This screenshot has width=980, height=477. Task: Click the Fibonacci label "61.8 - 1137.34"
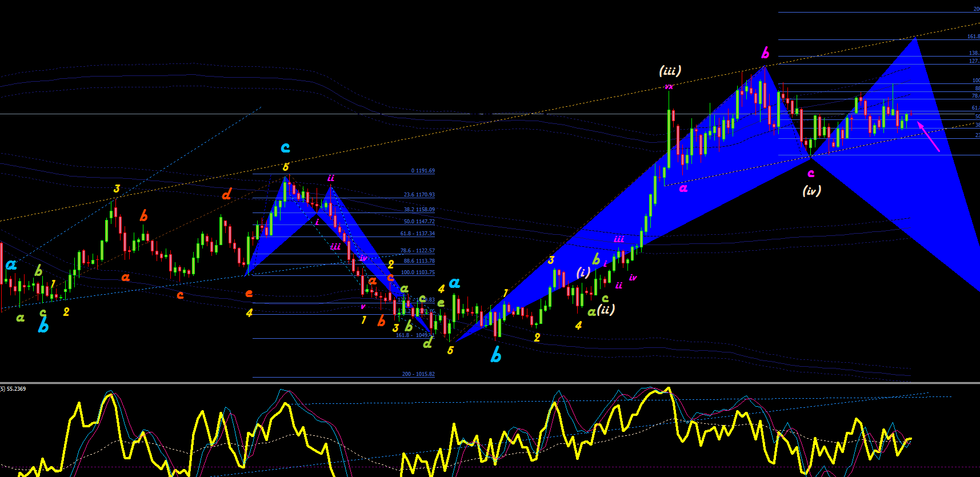coord(417,234)
